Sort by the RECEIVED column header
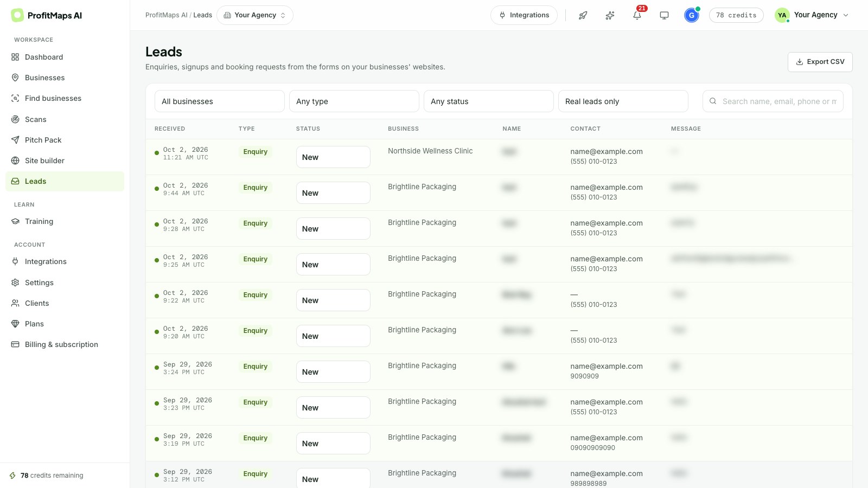The height and width of the screenshot is (488, 868). point(170,129)
